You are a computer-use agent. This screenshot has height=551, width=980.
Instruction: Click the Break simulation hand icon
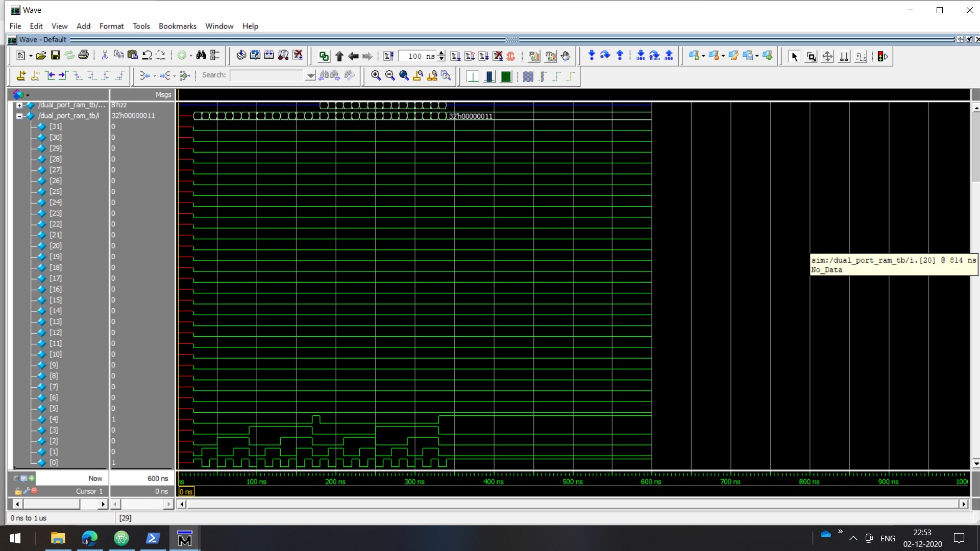coord(565,56)
